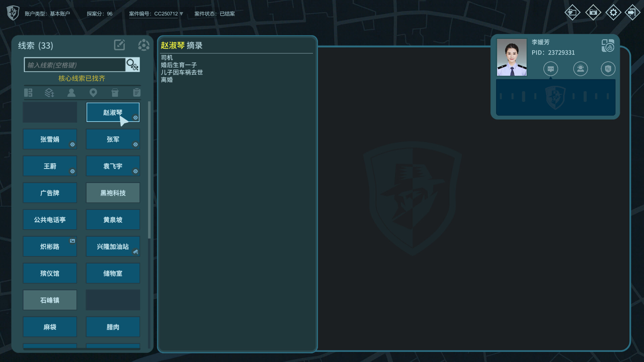The width and height of the screenshot is (644, 362).
Task: Select the 黑袍科技 clue card
Action: (x=113, y=193)
